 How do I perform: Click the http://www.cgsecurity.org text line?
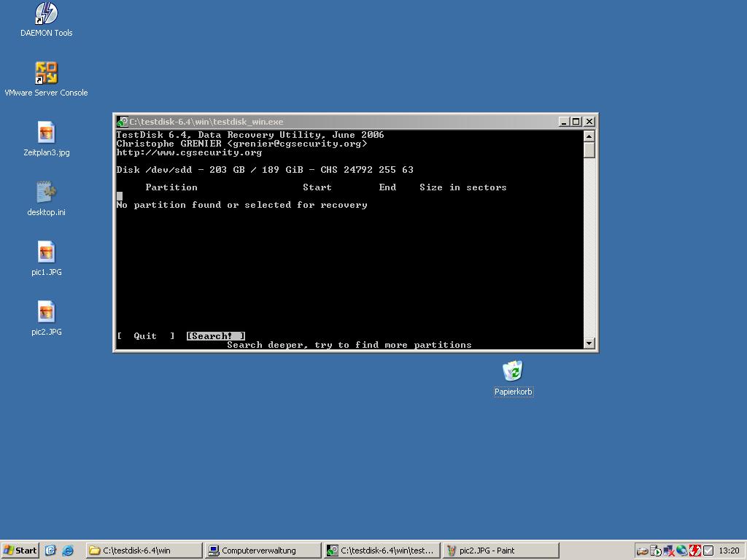[x=189, y=153]
